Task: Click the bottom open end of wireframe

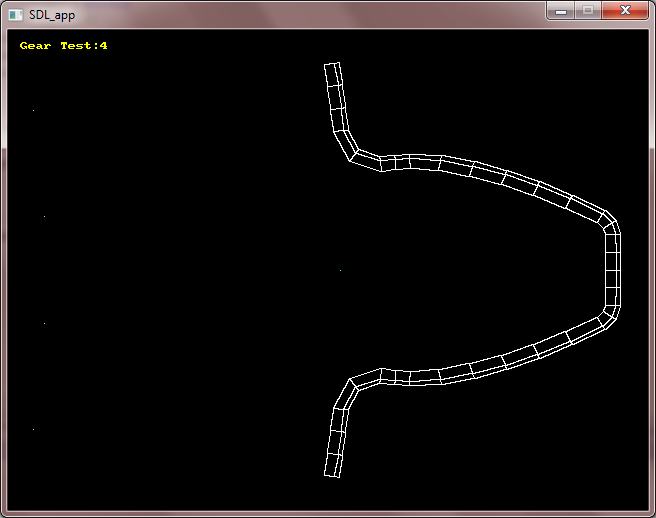Action: 333,470
